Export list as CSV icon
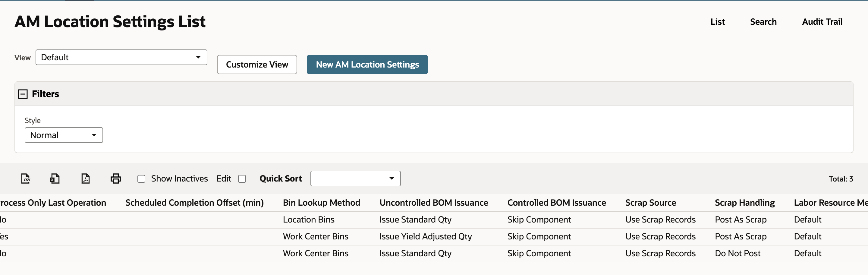868x275 pixels. (x=26, y=178)
